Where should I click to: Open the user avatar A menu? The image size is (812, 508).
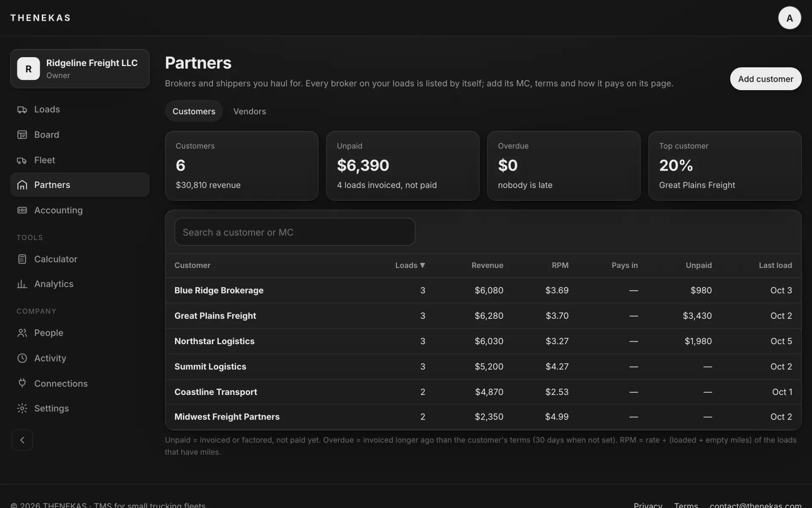point(789,18)
